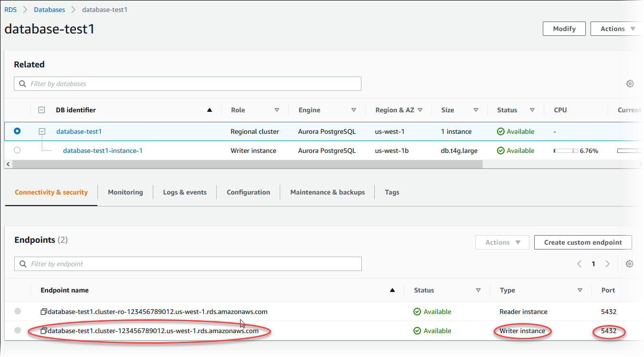Open the Maintenance & backups tab
Viewport: 644px width, 357px height.
coord(327,192)
